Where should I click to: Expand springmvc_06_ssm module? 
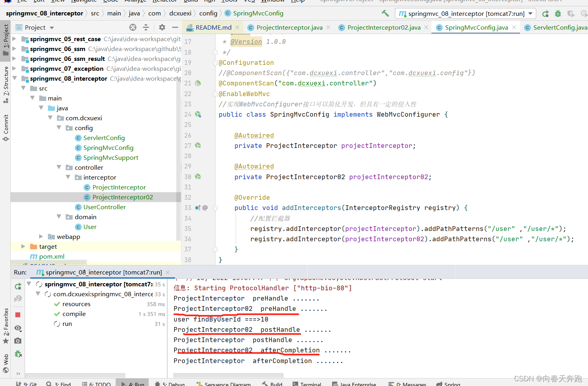pyautogui.click(x=14, y=49)
